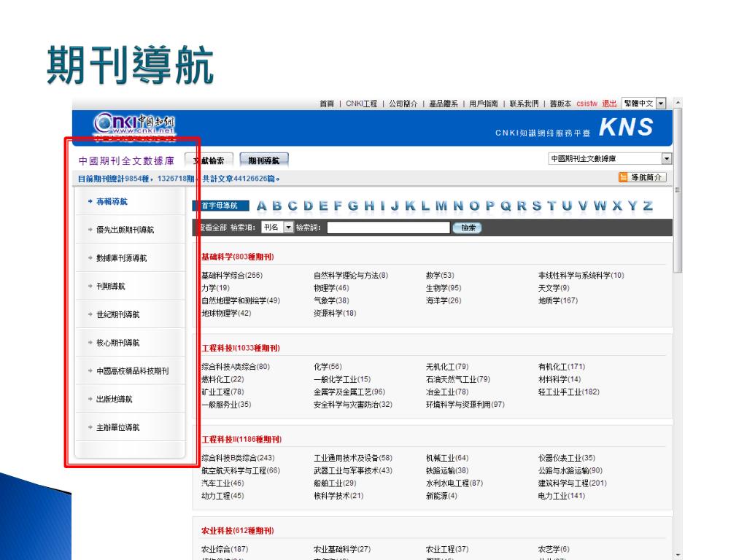The height and width of the screenshot is (560, 747).
Task: Open the 石油天然气工业(79) subcategory
Action: pyautogui.click(x=458, y=379)
